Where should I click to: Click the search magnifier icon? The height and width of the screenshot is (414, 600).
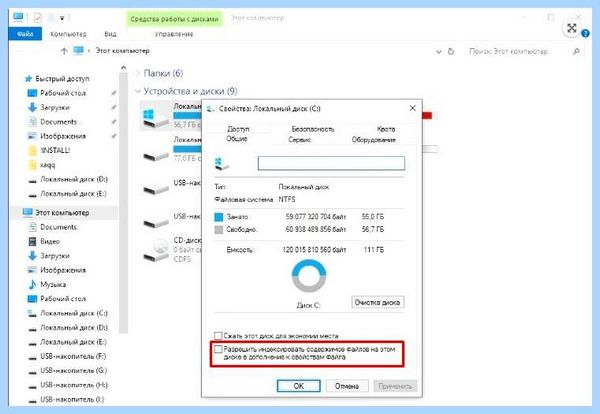[x=576, y=51]
